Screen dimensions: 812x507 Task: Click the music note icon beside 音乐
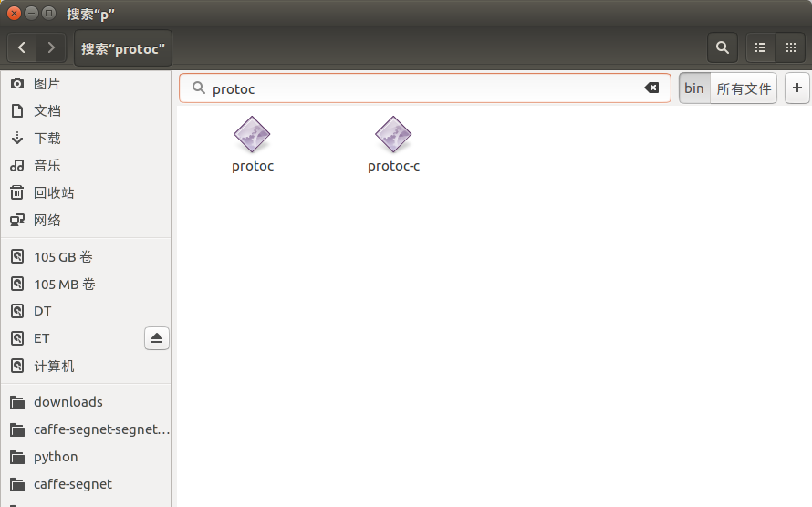[x=17, y=166]
